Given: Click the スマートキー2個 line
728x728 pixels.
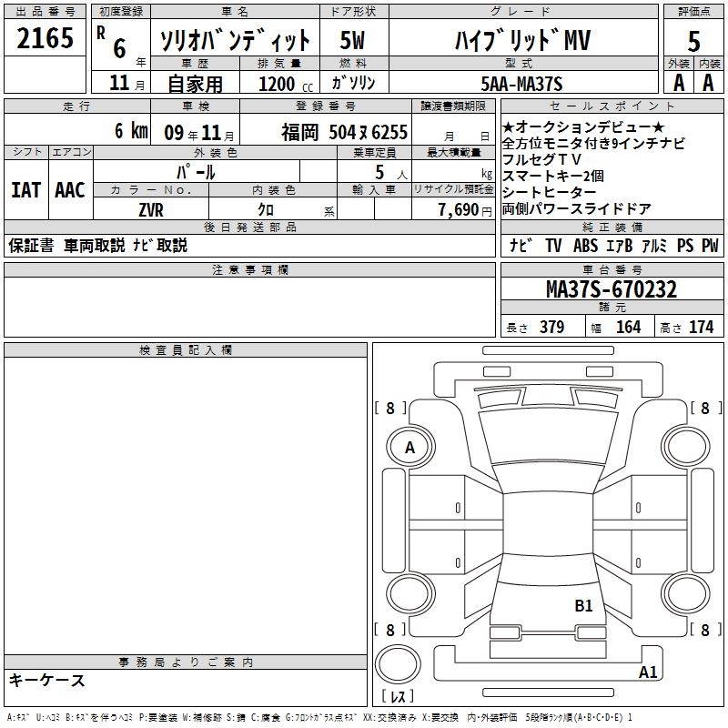Looking at the screenshot, I should (553, 176).
